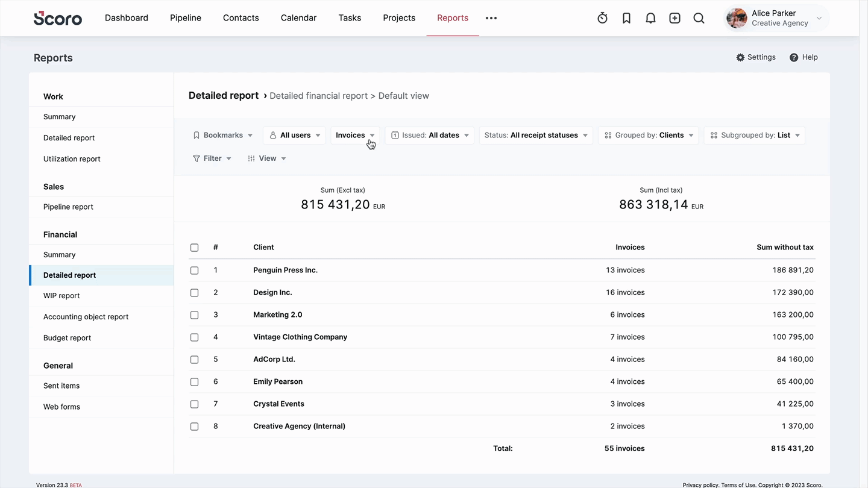Screen dimensions: 868x488
Task: Open the Subgrouped by: List dropdown
Action: coord(755,135)
